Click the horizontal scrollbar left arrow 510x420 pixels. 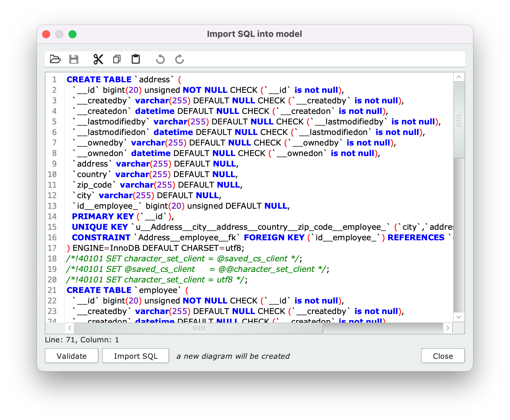click(x=70, y=328)
